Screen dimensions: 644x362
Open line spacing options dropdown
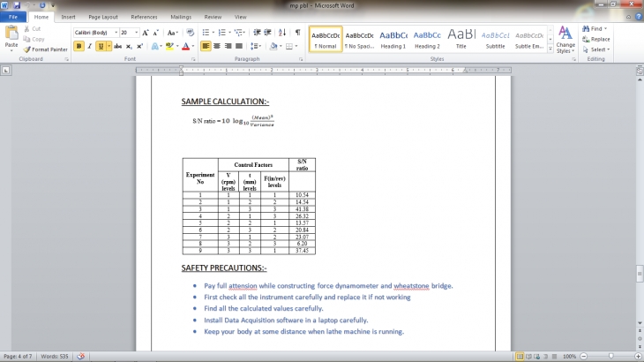click(256, 46)
